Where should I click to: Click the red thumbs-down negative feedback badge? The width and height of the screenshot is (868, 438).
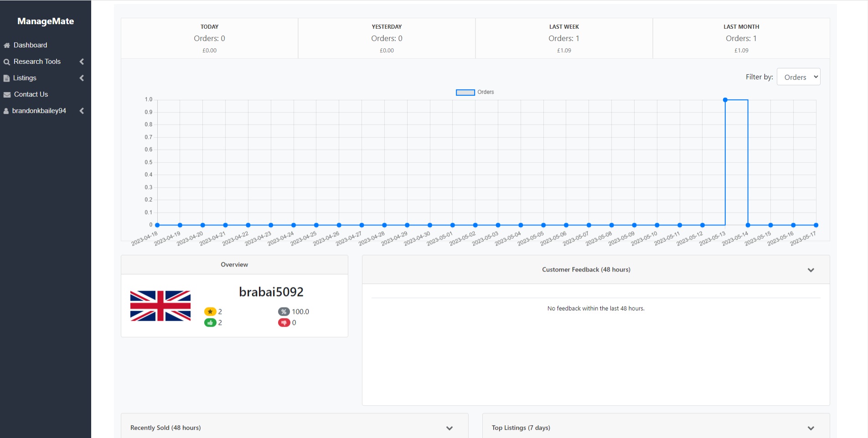click(x=284, y=323)
